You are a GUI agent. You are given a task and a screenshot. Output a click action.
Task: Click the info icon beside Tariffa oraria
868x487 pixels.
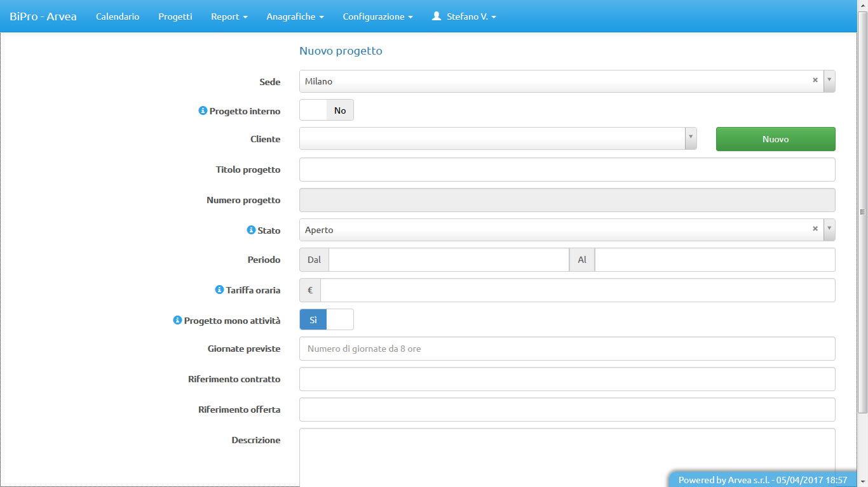coord(220,290)
